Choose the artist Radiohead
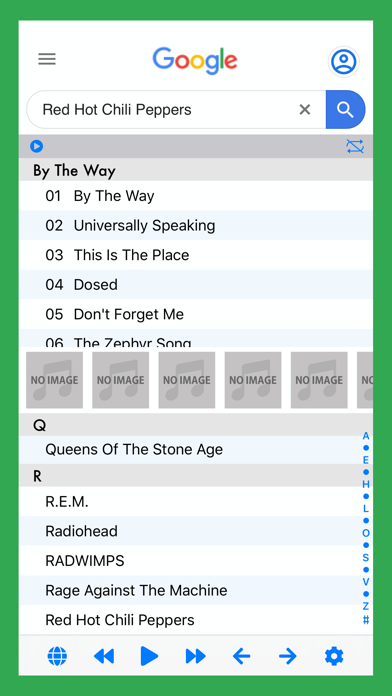Image resolution: width=392 pixels, height=696 pixels. coord(196,531)
